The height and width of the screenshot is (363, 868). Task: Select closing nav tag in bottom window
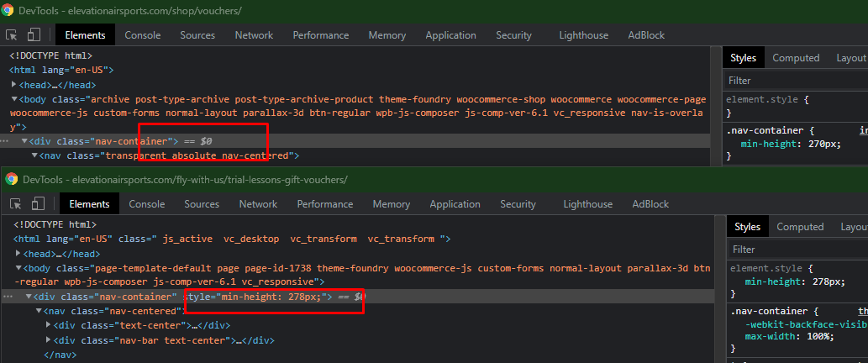coord(60,354)
